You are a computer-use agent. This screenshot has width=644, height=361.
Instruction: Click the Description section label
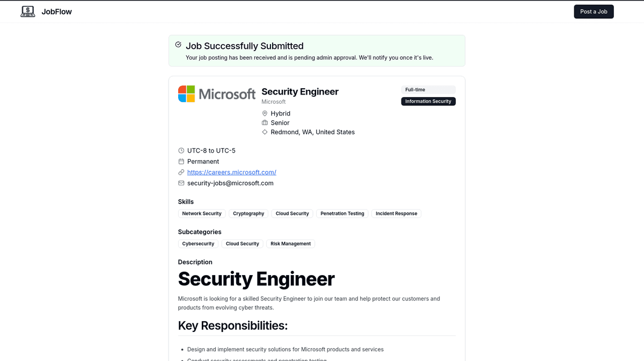point(195,262)
